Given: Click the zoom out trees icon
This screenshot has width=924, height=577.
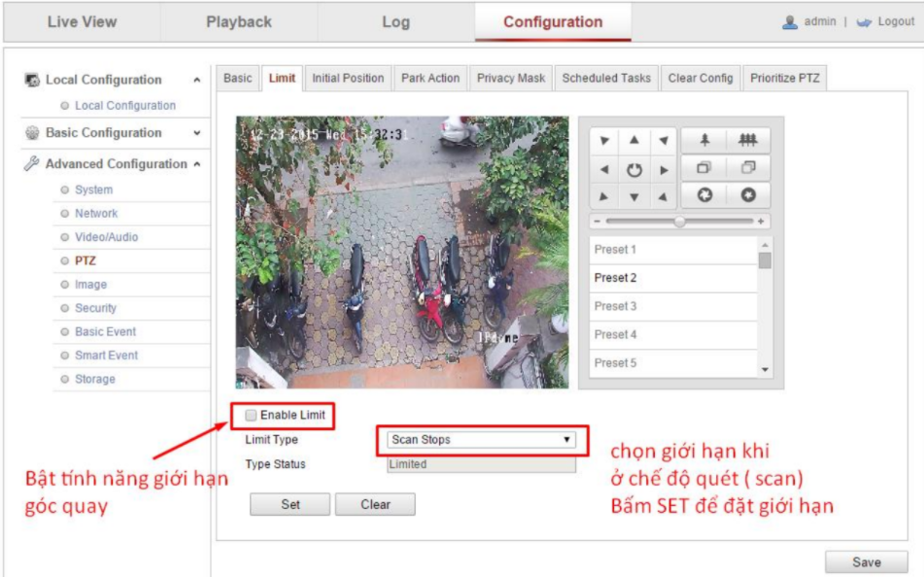Looking at the screenshot, I should pos(746,142).
